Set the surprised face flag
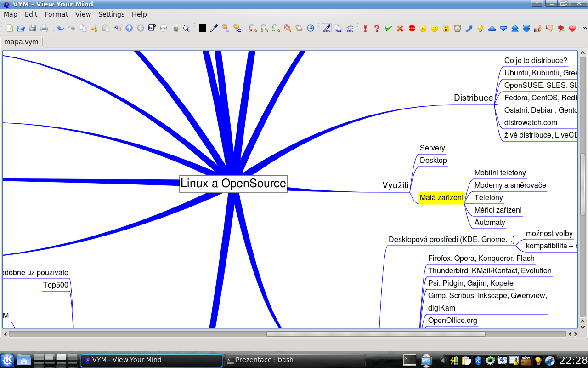The height and width of the screenshot is (368, 588). coord(446,28)
